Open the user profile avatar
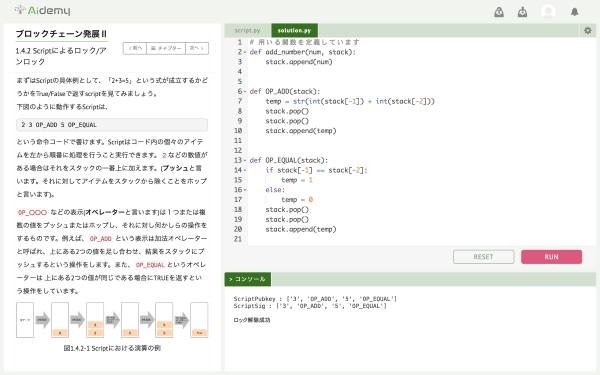Viewport: 600px width, 375px height. (x=548, y=11)
